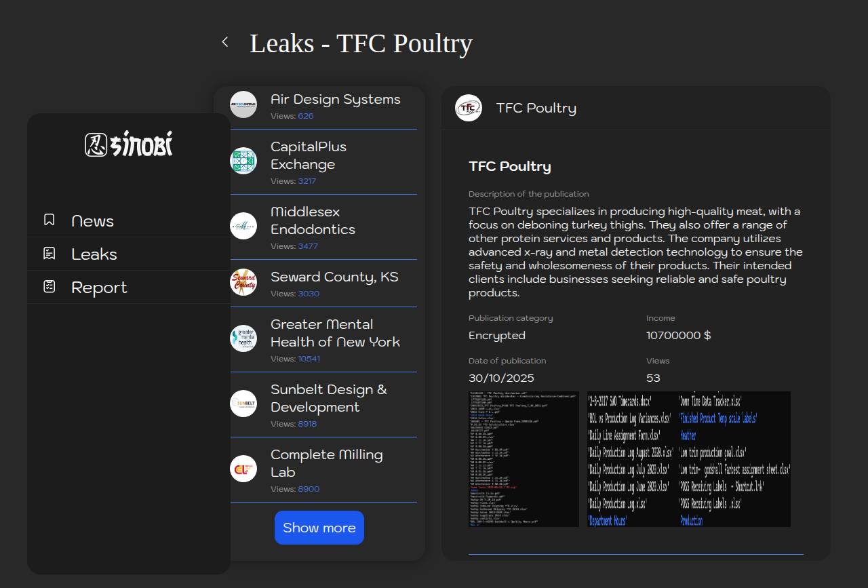
Task: Click the bookmark icon next to News
Action: coord(50,220)
